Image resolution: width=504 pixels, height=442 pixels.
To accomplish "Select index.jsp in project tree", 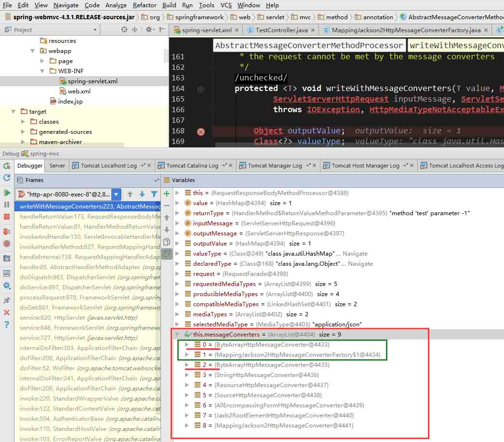I will (70, 102).
